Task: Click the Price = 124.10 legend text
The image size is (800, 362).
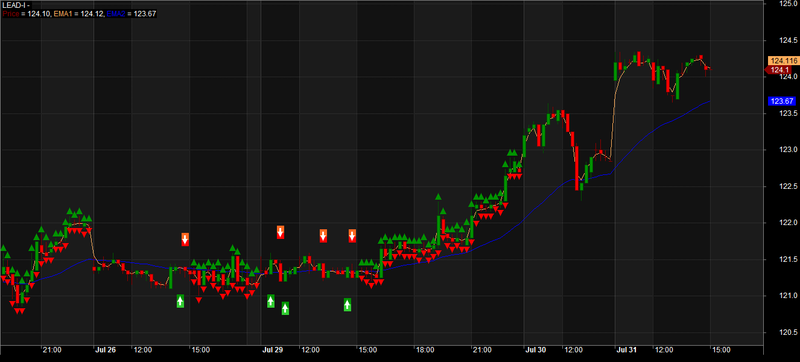Action: pos(26,14)
